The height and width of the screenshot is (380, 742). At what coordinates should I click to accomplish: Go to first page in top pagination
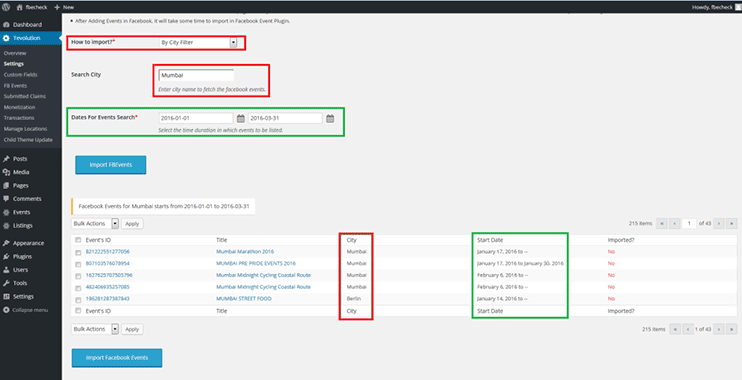(x=662, y=223)
